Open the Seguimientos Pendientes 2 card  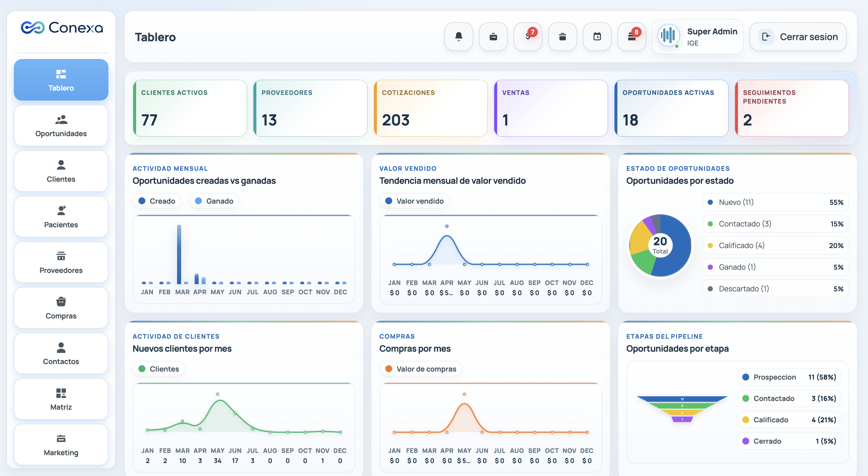[792, 108]
